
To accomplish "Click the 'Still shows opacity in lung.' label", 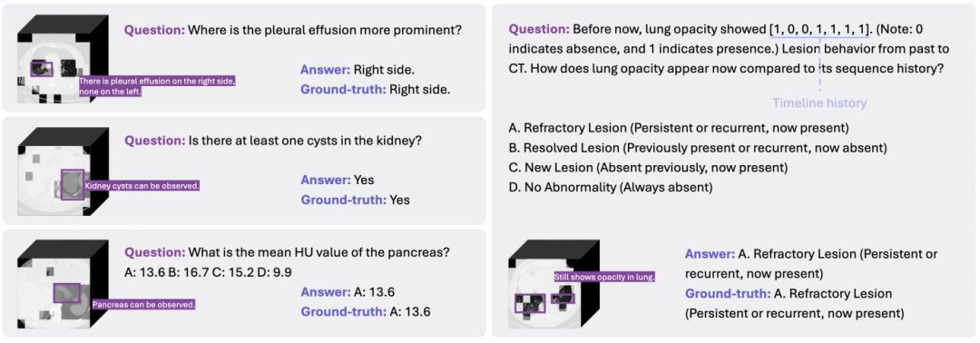I will [604, 276].
